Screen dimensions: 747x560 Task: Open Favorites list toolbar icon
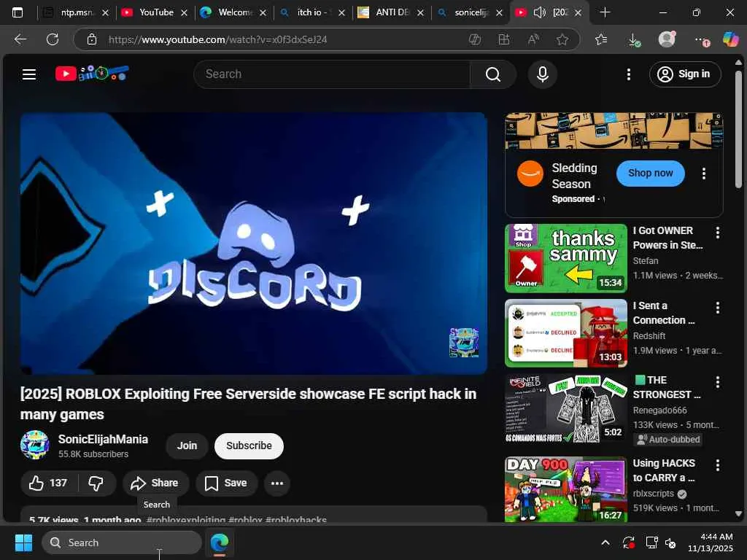tap(601, 39)
